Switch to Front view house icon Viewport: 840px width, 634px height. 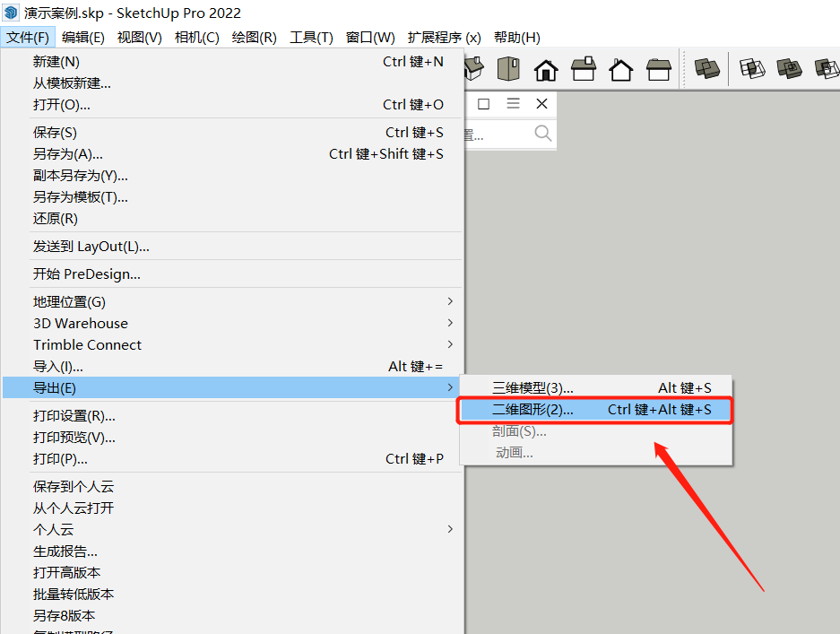tap(546, 69)
